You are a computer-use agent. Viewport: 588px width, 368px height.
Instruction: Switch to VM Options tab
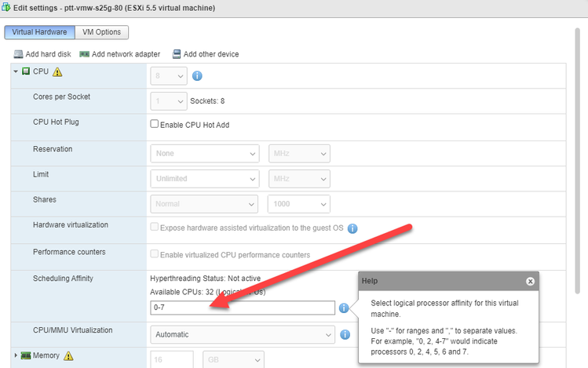(x=101, y=32)
